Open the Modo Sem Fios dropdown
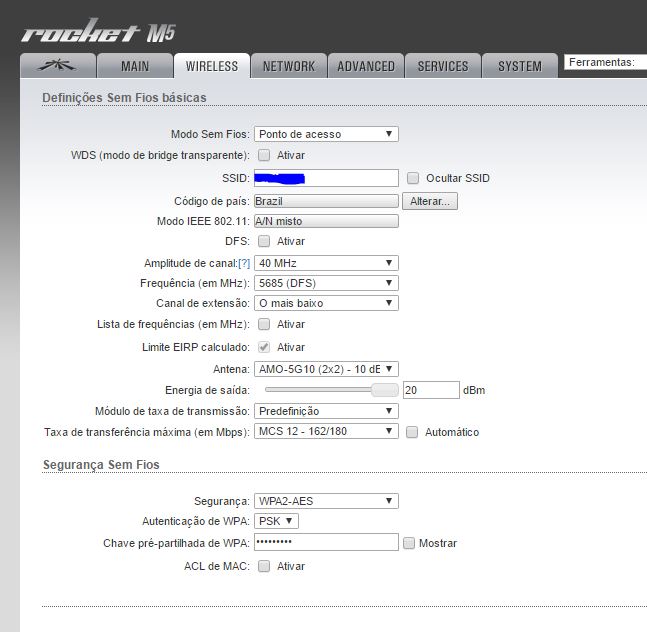This screenshot has height=632, width=647. [x=326, y=134]
